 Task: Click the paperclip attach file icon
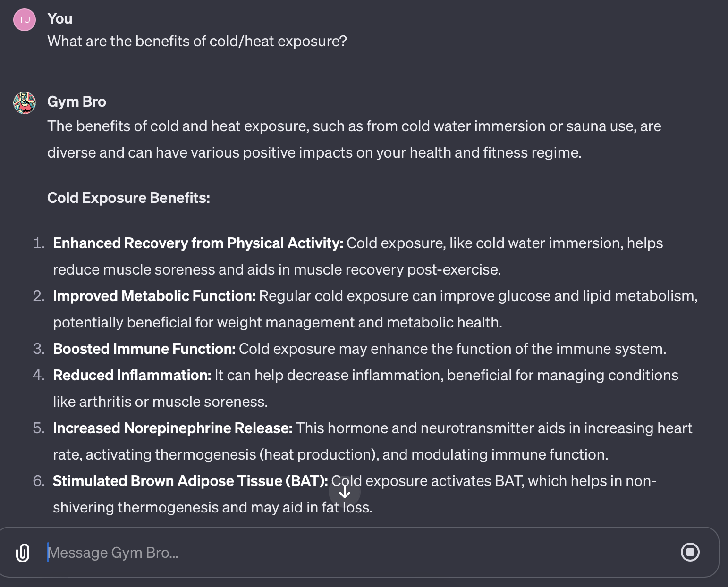pyautogui.click(x=23, y=553)
